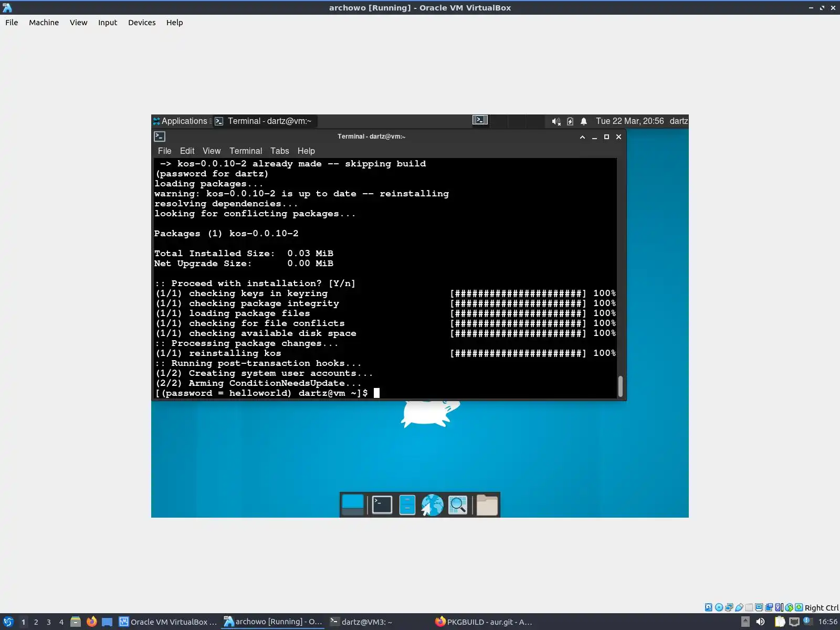Screen dimensions: 840x630
Task: Open the VirtualBox File menu
Action: pyautogui.click(x=12, y=23)
